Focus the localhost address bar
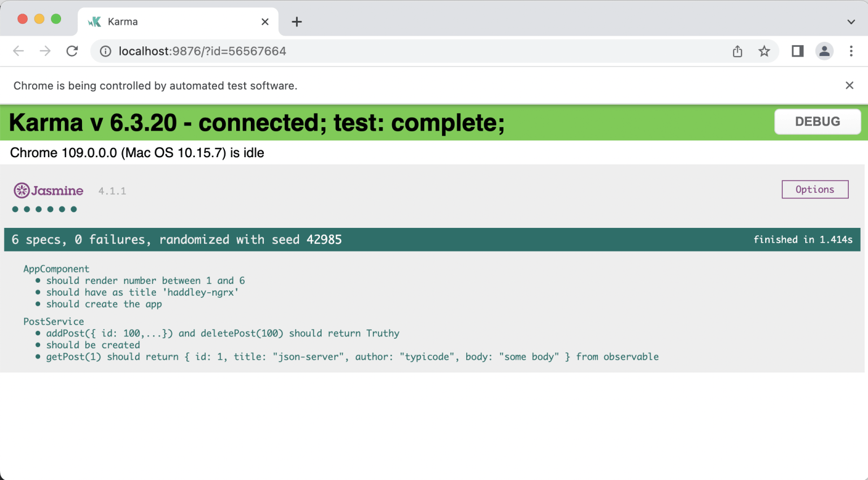868x480 pixels. click(396, 51)
